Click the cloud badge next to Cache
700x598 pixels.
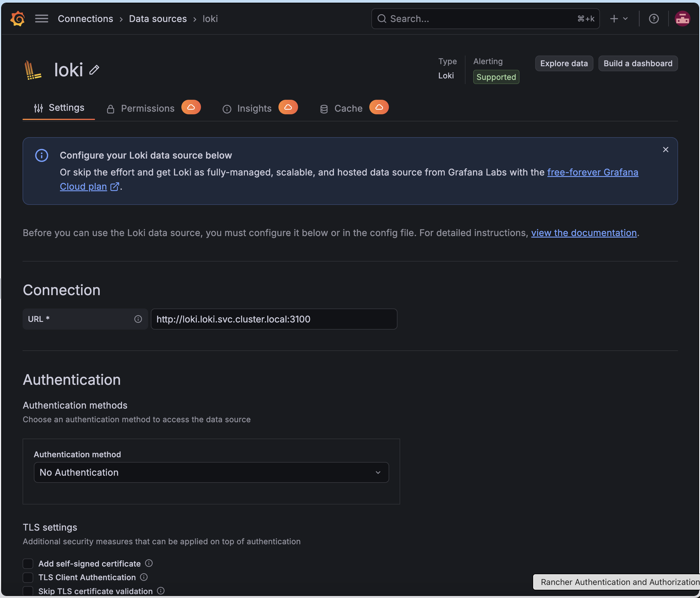(x=379, y=107)
